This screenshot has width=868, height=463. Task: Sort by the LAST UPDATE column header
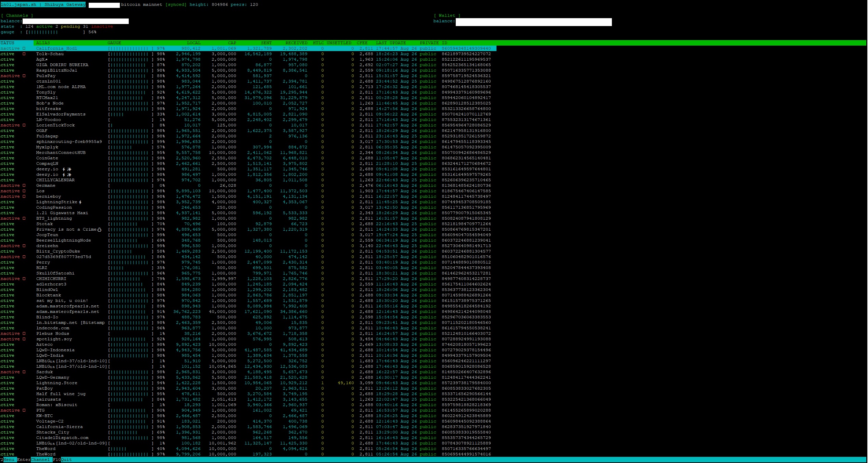391,43
